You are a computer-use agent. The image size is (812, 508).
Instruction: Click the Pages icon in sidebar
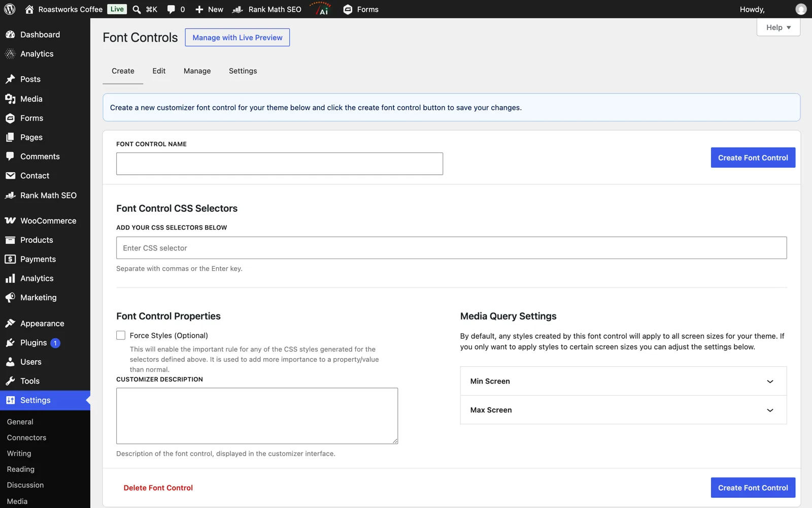pyautogui.click(x=10, y=137)
